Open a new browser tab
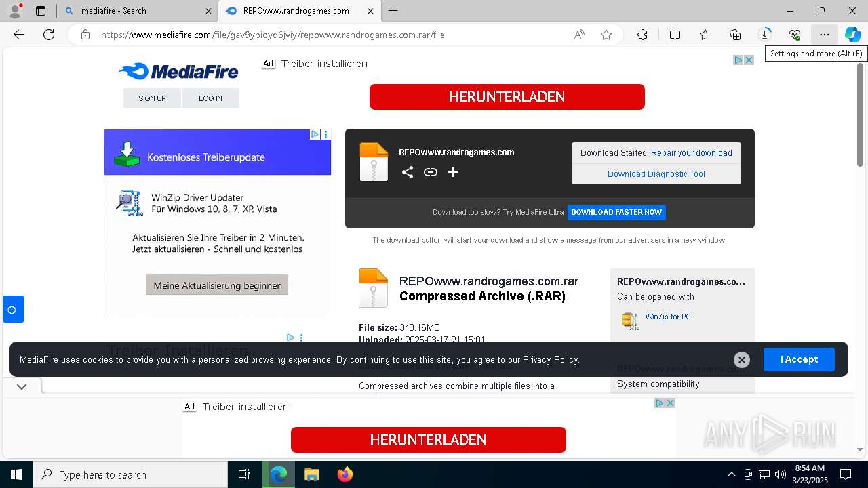The height and width of the screenshot is (488, 868). point(393,11)
